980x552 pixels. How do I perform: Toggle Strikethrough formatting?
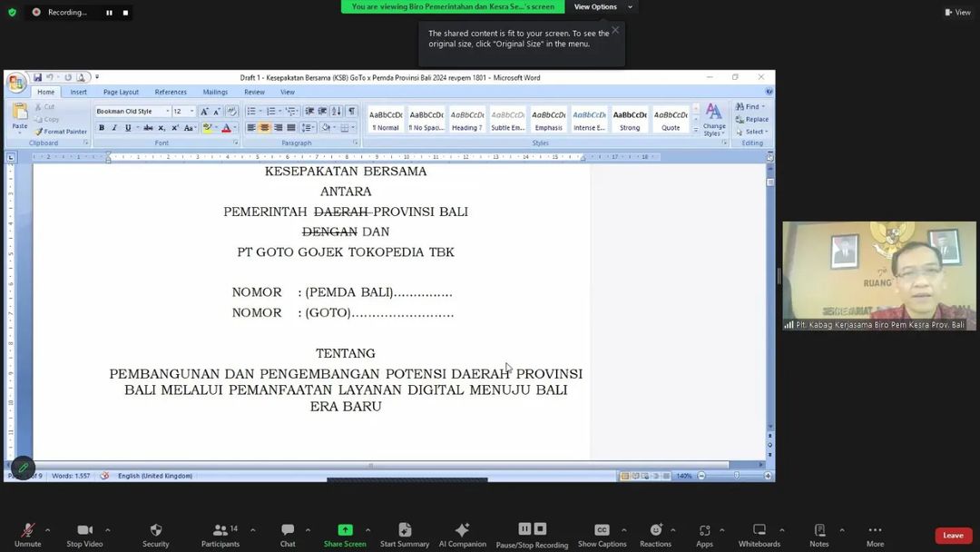(x=148, y=127)
